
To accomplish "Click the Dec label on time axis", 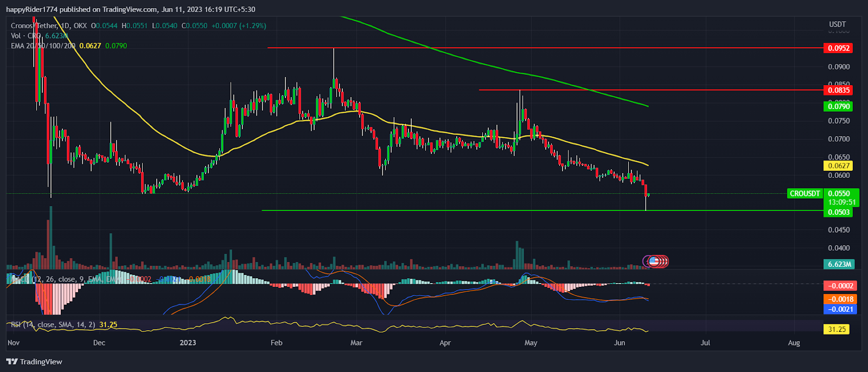I will point(99,343).
